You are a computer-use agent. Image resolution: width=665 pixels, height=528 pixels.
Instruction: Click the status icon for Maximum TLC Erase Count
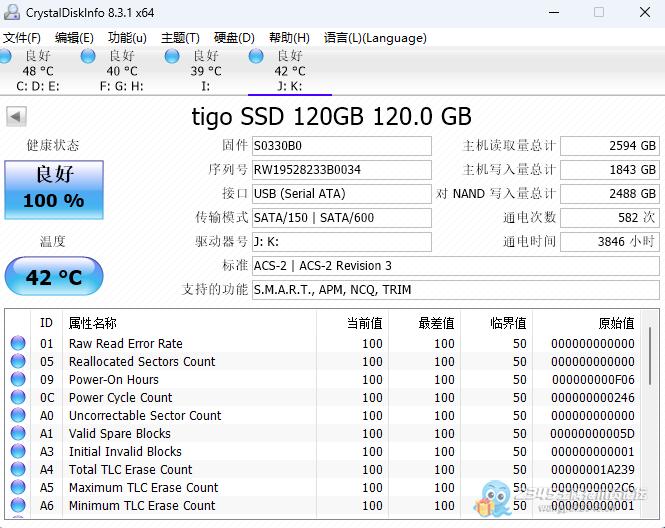tap(18, 487)
